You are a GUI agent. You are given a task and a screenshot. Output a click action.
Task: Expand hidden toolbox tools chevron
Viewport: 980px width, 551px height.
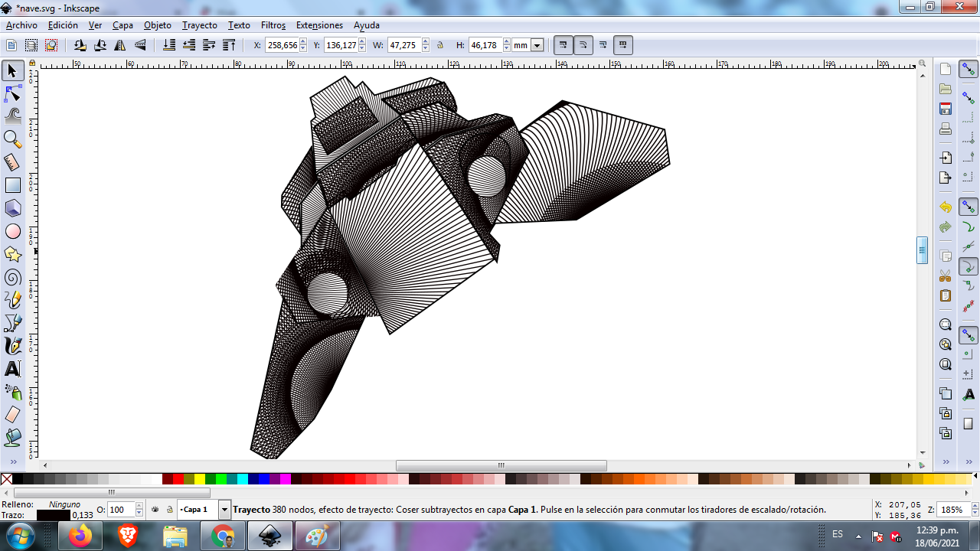point(13,461)
